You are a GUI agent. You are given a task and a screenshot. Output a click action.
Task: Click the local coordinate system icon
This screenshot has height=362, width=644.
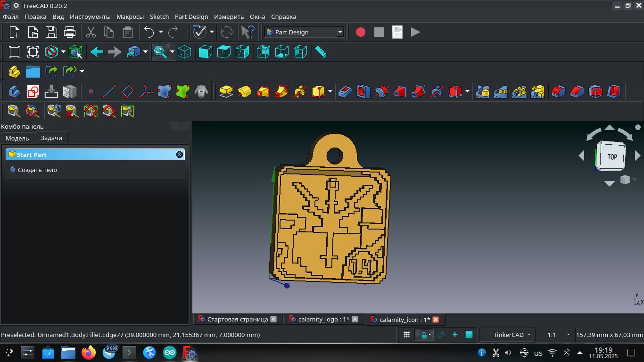146,91
